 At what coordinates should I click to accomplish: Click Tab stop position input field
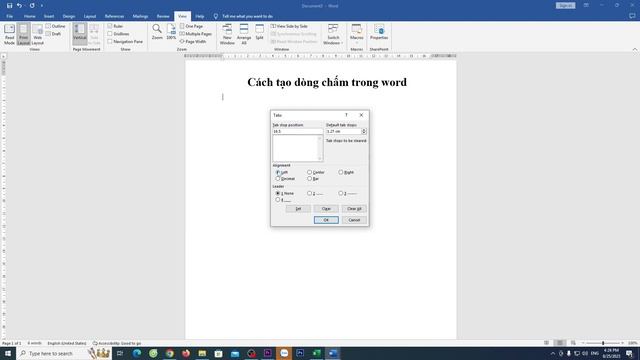(x=298, y=131)
